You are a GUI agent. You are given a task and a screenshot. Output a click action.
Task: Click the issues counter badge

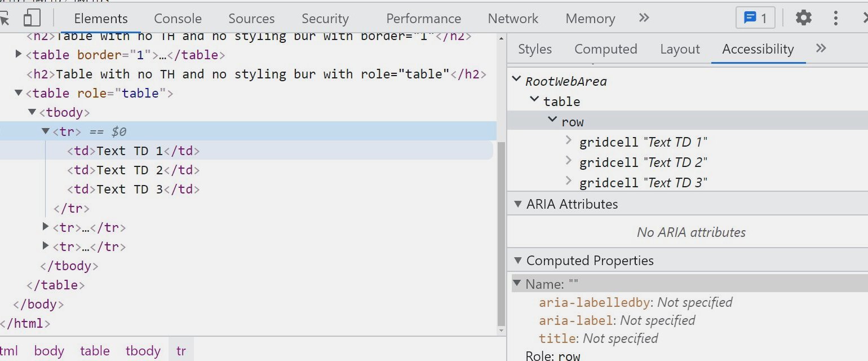755,18
